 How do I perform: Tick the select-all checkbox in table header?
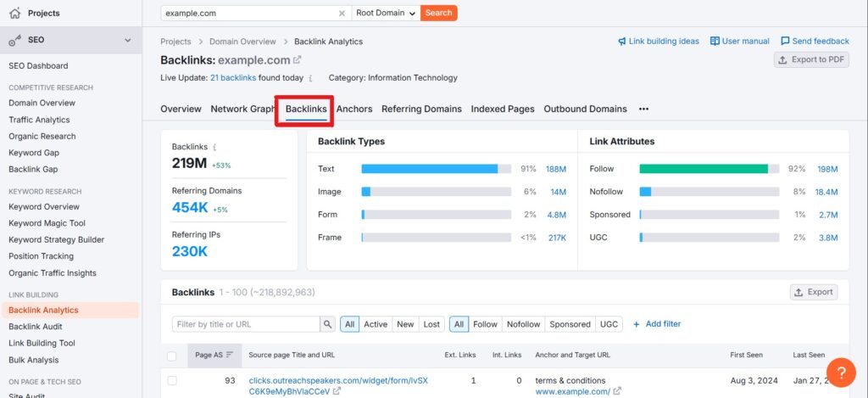[172, 356]
